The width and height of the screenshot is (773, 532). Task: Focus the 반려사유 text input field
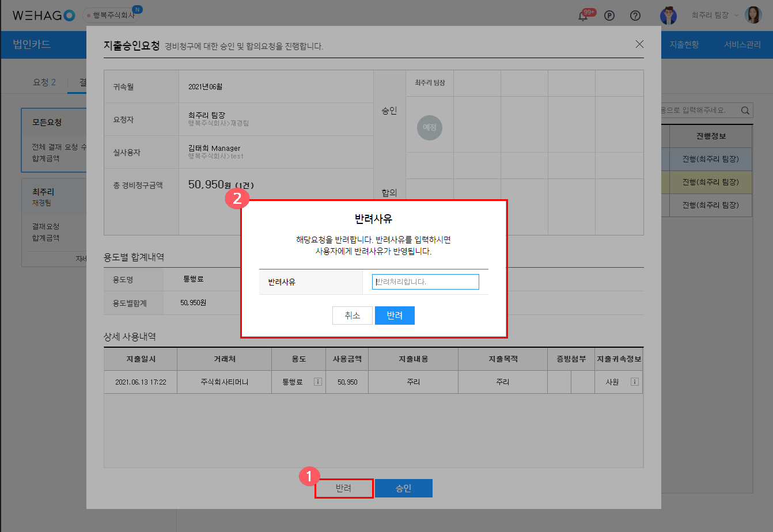point(426,282)
